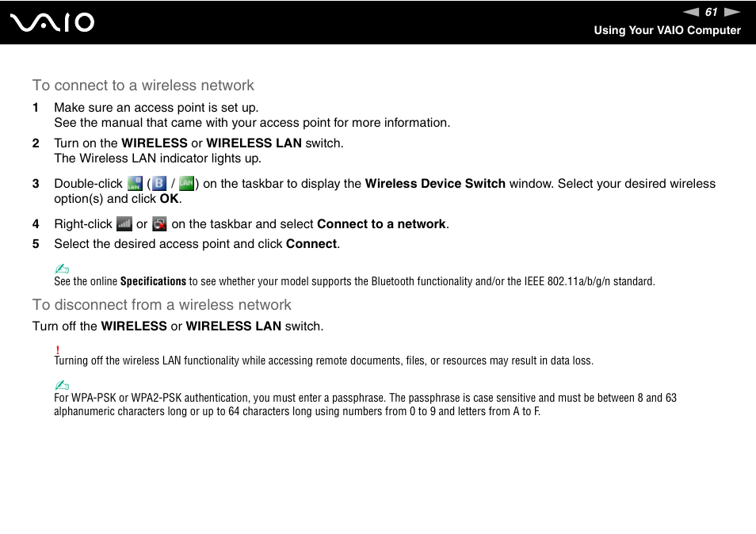Click the bold word Specifications
Viewport: 756px width, 534px height.
pos(153,281)
